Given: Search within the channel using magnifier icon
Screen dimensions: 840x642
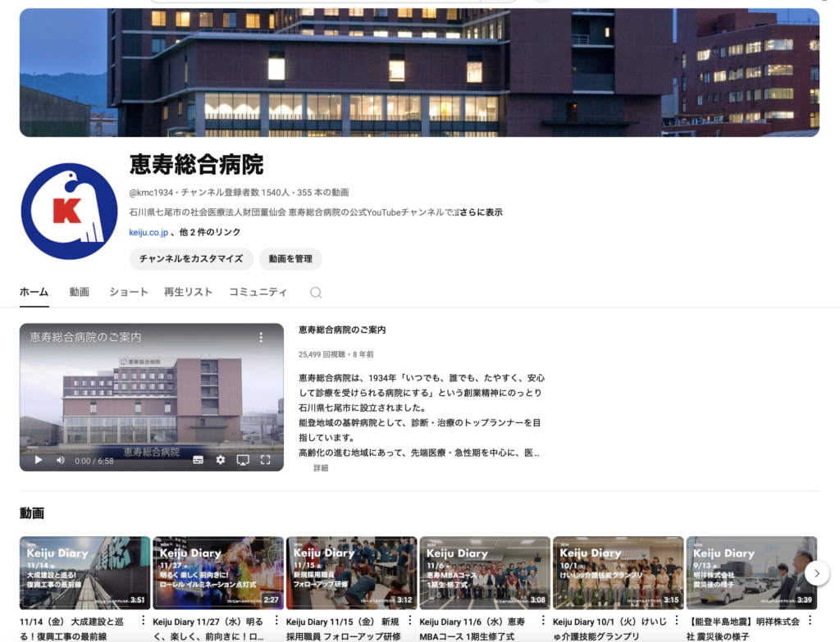Looking at the screenshot, I should pyautogui.click(x=316, y=293).
